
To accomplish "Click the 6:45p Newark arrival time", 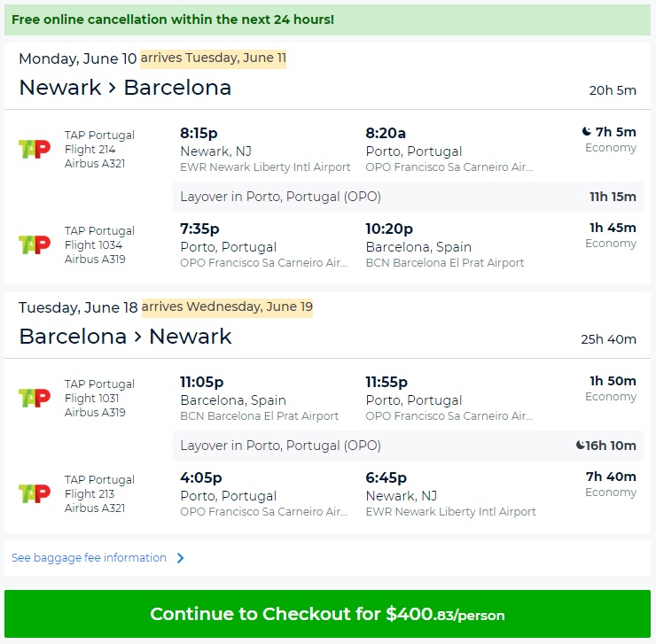I will click(x=386, y=477).
